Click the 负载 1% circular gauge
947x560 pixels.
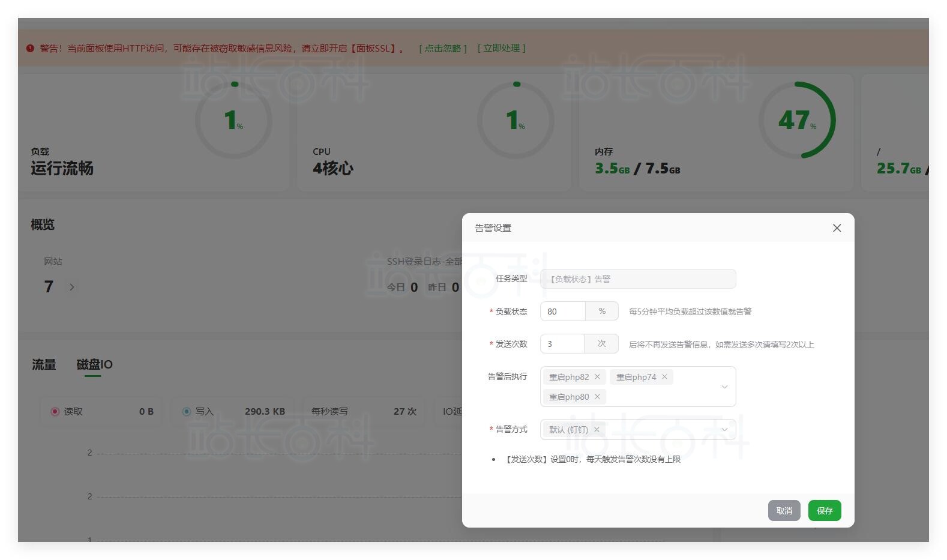coord(233,120)
